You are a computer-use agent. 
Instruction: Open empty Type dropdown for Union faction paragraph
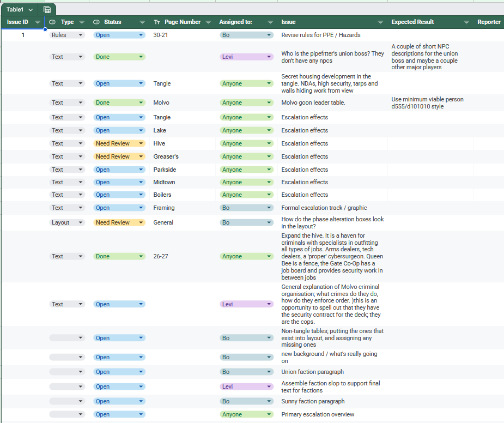click(x=81, y=372)
